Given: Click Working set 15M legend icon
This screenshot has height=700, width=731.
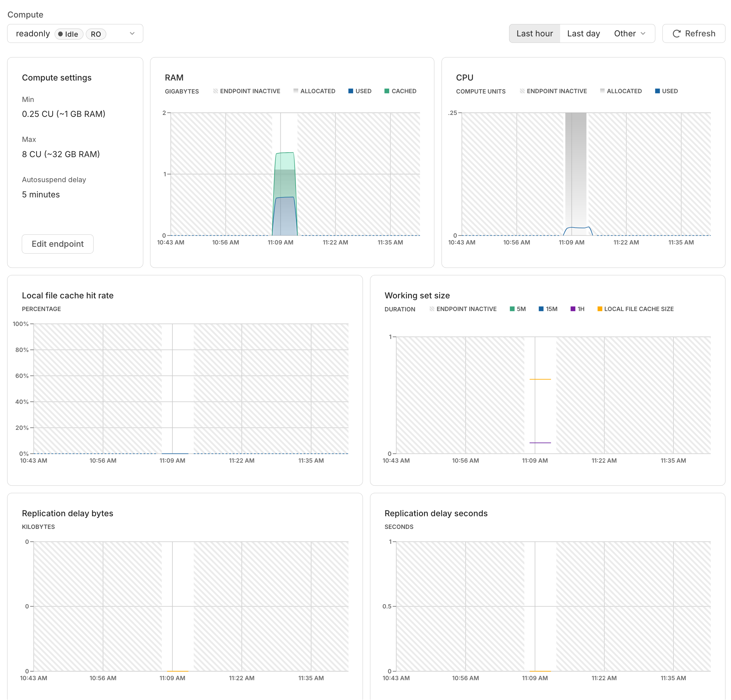Looking at the screenshot, I should pos(541,309).
